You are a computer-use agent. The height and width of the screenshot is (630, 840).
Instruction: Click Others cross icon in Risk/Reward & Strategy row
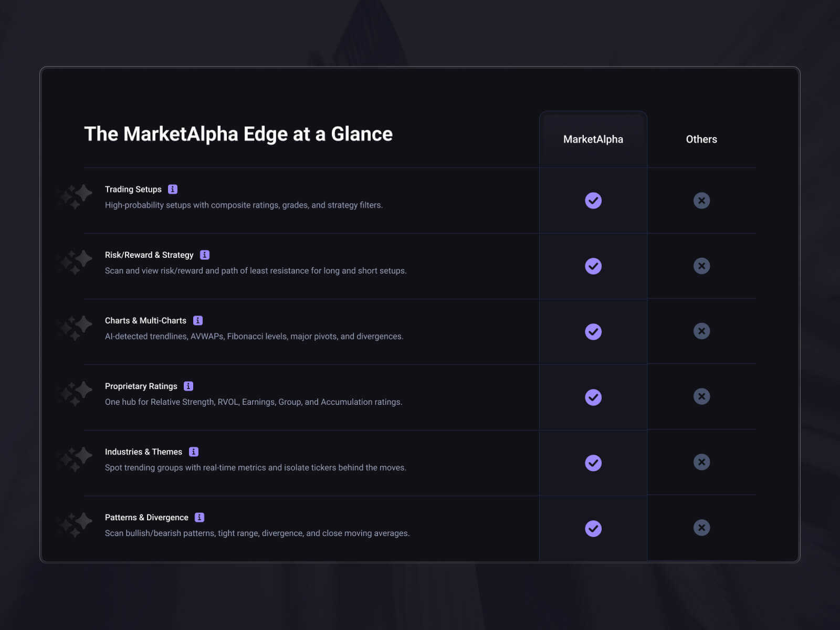(701, 266)
